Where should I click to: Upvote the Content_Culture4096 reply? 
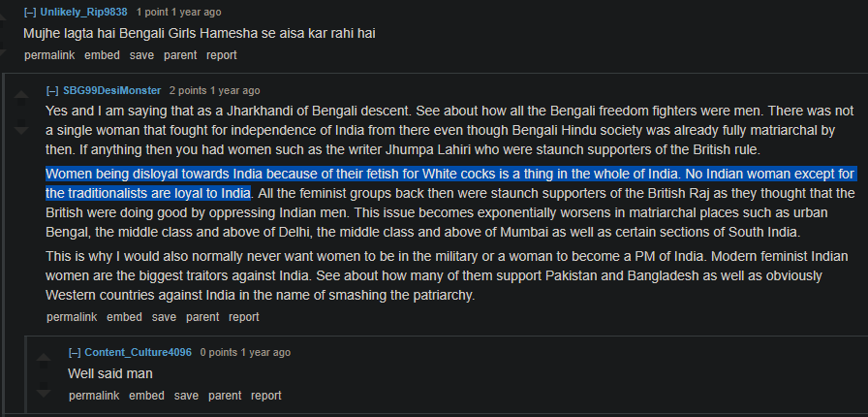(42, 359)
